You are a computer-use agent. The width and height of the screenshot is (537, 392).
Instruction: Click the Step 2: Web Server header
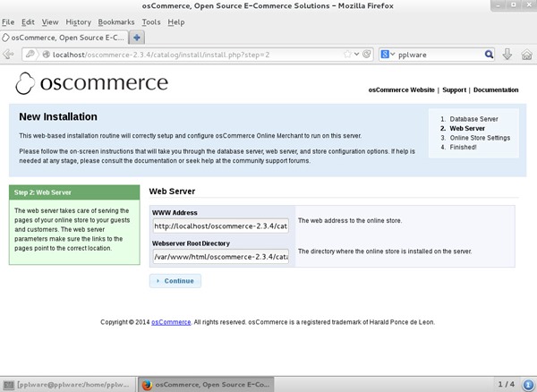(74, 192)
